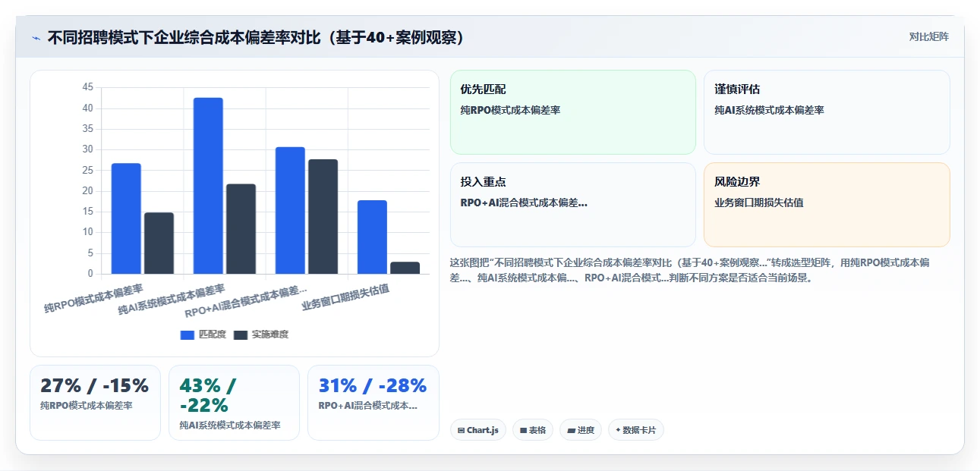This screenshot has height=471, width=980.
Task: Open the 谨慎评估 card
Action: point(827,112)
